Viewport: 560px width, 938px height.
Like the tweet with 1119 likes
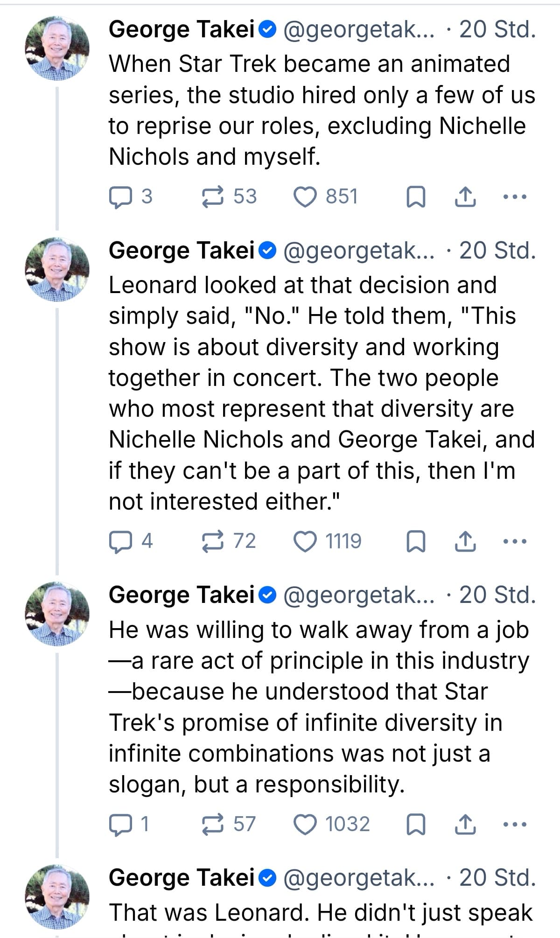[x=305, y=541]
